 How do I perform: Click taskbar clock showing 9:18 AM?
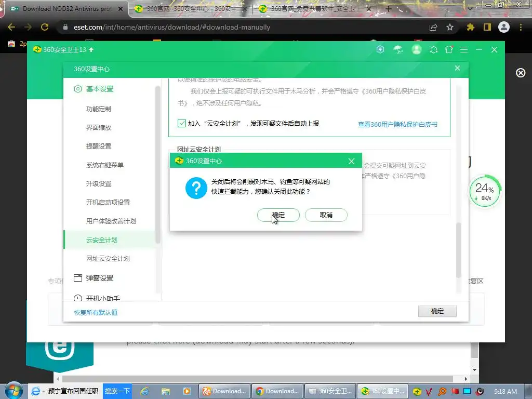pyautogui.click(x=506, y=392)
